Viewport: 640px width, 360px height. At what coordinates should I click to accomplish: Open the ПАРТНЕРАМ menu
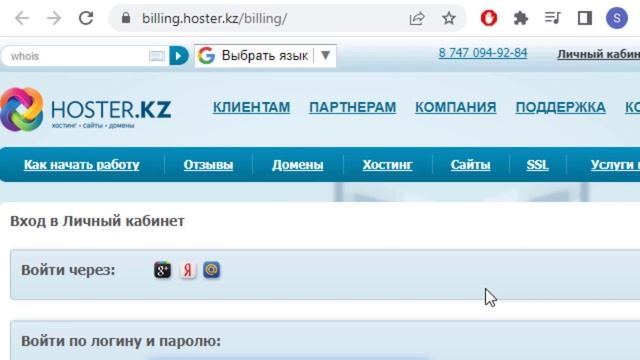click(x=353, y=107)
